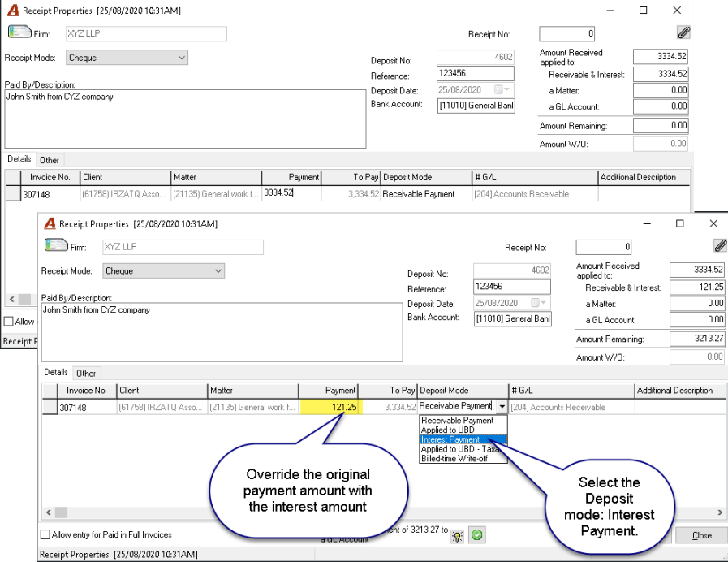Click the green checkmark icon
Screen dimensions: 728x562
tap(477, 535)
